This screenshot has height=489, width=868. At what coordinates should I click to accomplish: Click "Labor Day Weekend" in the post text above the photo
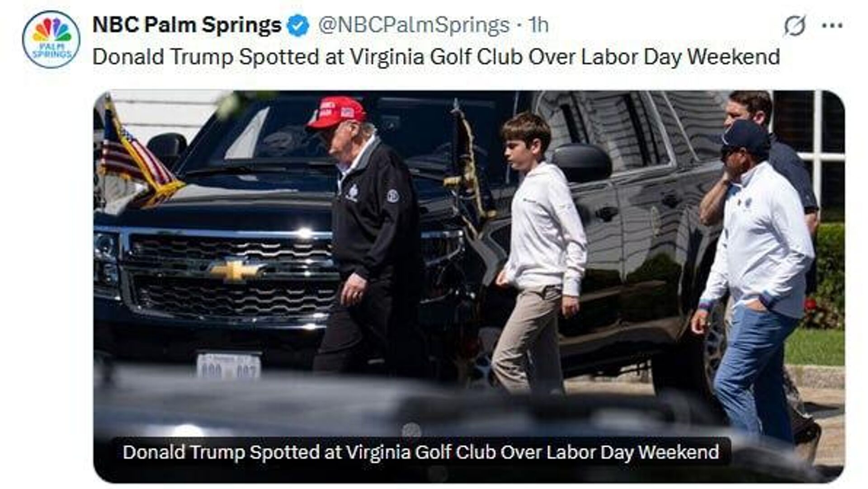point(680,57)
